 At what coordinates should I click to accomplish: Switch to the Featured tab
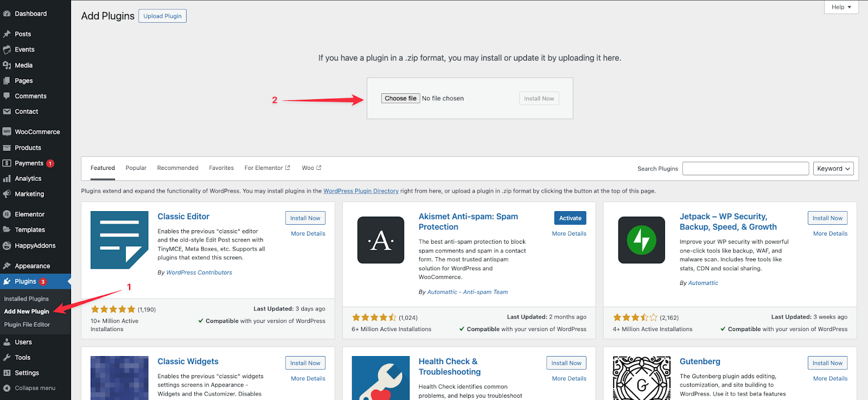coord(103,168)
